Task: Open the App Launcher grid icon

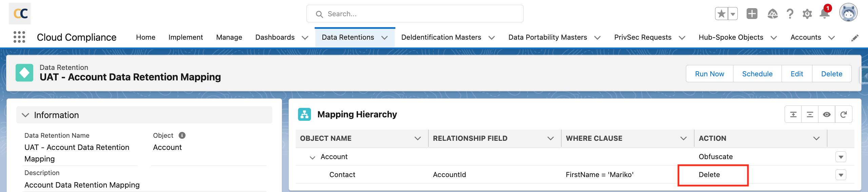Action: click(x=19, y=37)
